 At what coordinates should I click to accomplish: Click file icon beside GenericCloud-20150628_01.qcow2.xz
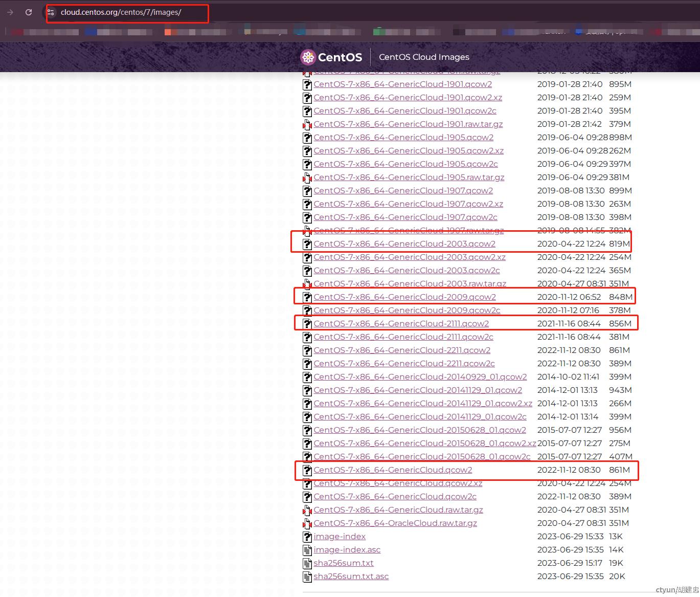coord(307,444)
